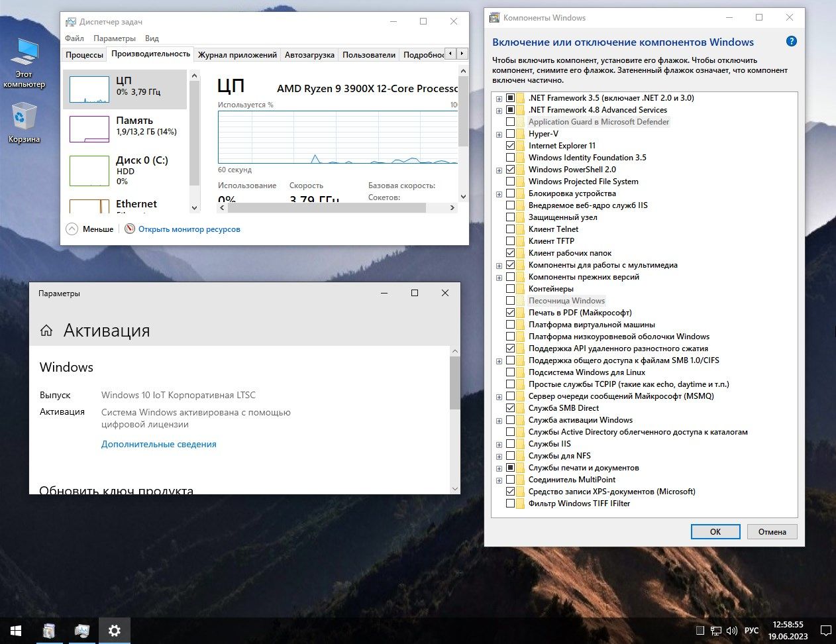The image size is (836, 644).
Task: Click the tablet mode tray icon
Action: pos(700,631)
